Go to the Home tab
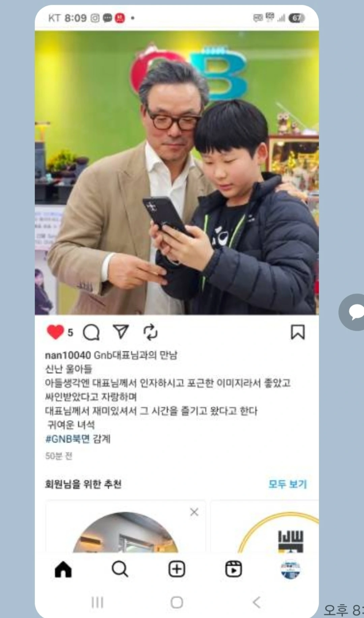 (63, 569)
